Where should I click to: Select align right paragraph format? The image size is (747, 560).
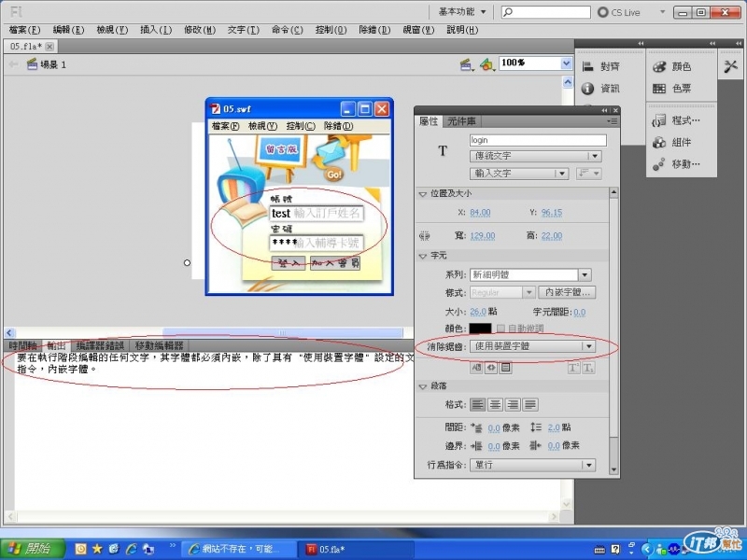click(513, 405)
